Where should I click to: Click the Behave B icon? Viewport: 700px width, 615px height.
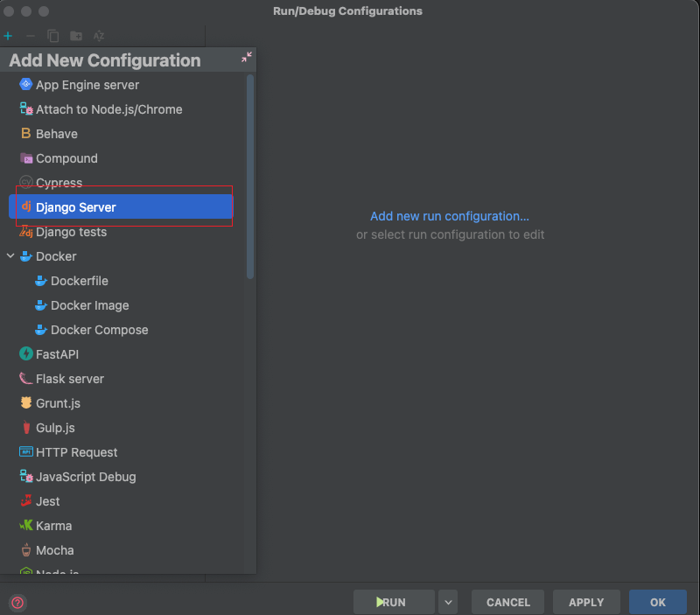pos(26,133)
